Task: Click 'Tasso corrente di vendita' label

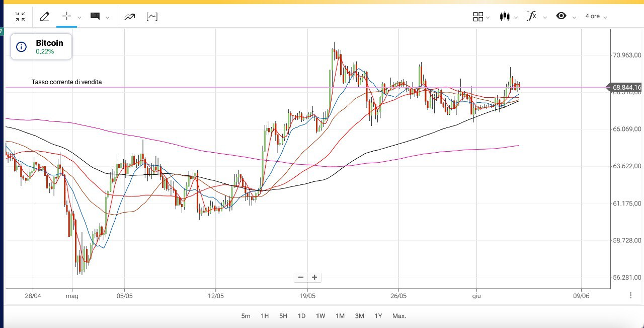Action: [x=67, y=82]
